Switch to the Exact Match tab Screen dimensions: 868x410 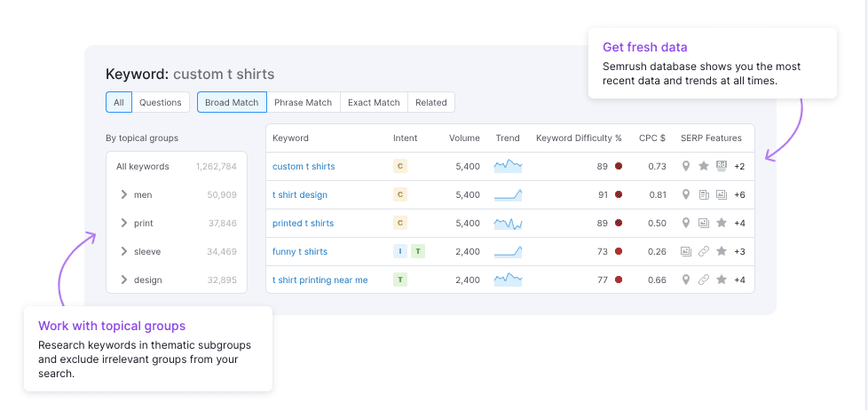pos(374,102)
